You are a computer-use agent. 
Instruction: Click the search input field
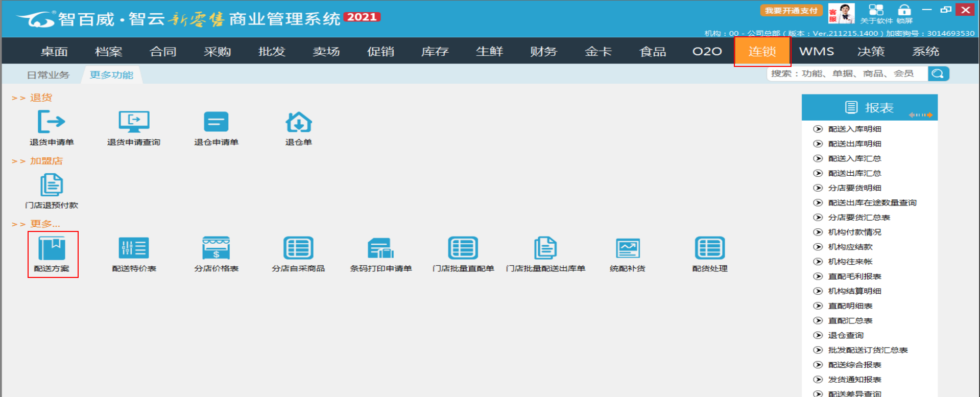pos(848,74)
